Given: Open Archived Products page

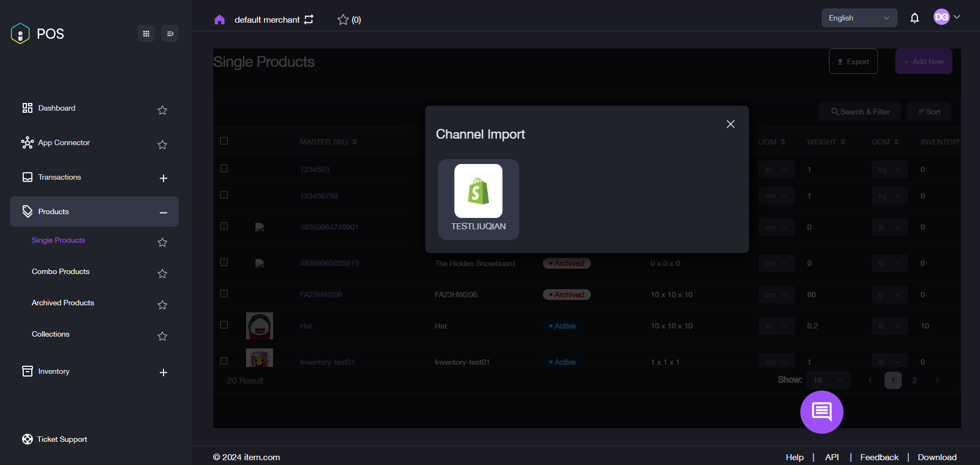Looking at the screenshot, I should (63, 303).
